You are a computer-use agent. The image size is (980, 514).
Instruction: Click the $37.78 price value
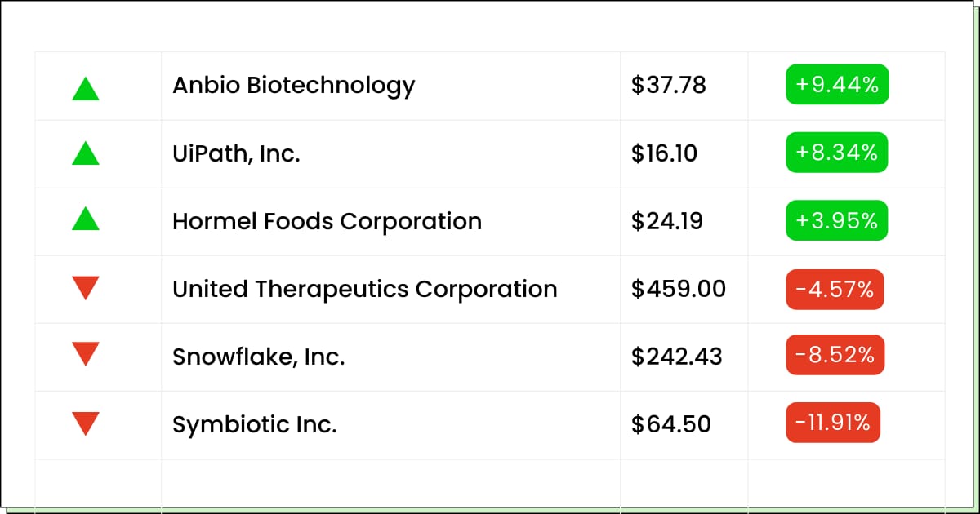[x=668, y=85]
